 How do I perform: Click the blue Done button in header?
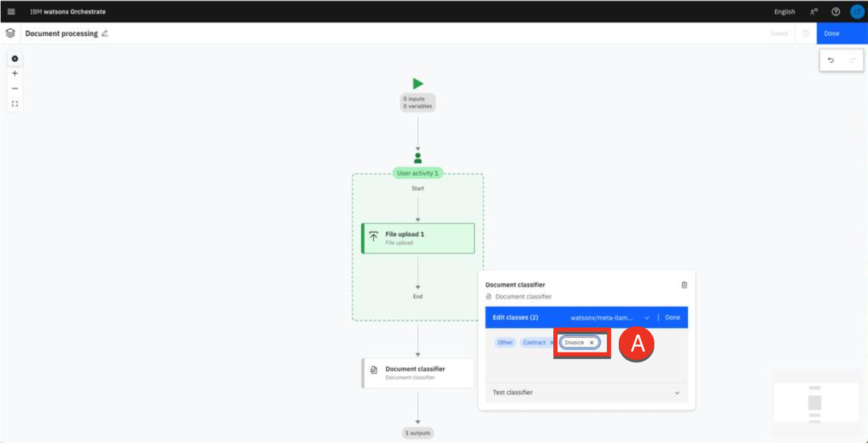tap(841, 33)
